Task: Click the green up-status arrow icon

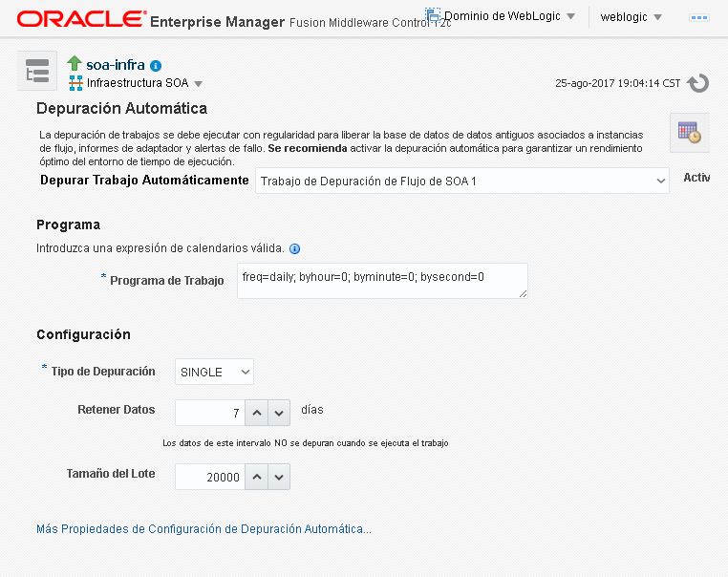Action: point(75,63)
